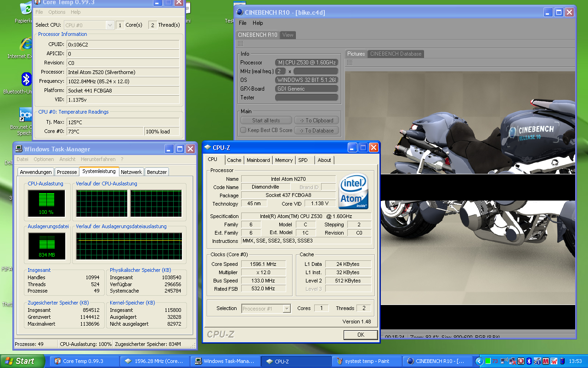Screen dimensions: 588x368
Task: Click the CINEBENCH R10 title bar icon
Action: (x=239, y=12)
